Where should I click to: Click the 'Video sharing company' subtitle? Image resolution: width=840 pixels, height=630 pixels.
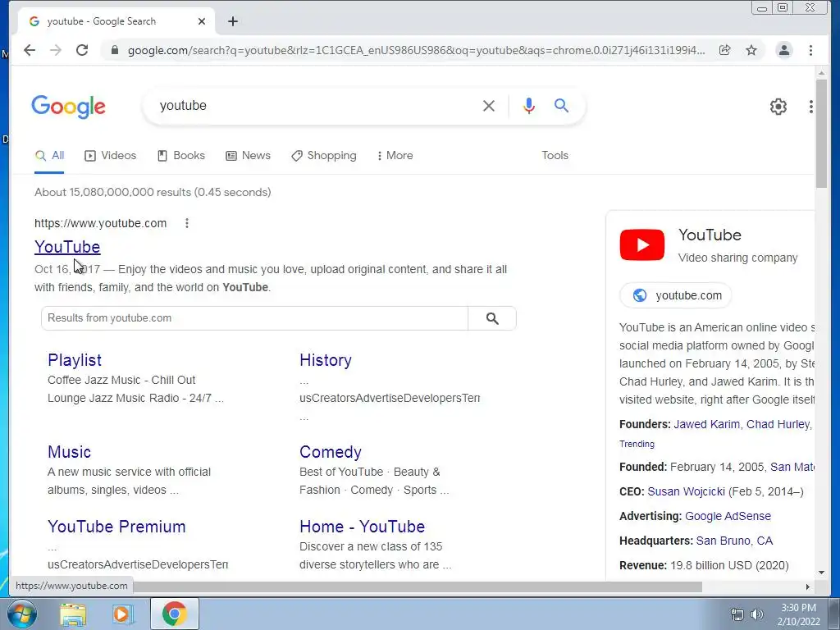(x=737, y=258)
